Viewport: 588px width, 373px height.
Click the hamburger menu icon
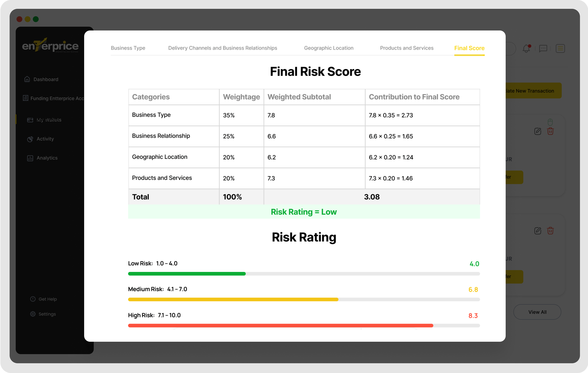pos(560,48)
